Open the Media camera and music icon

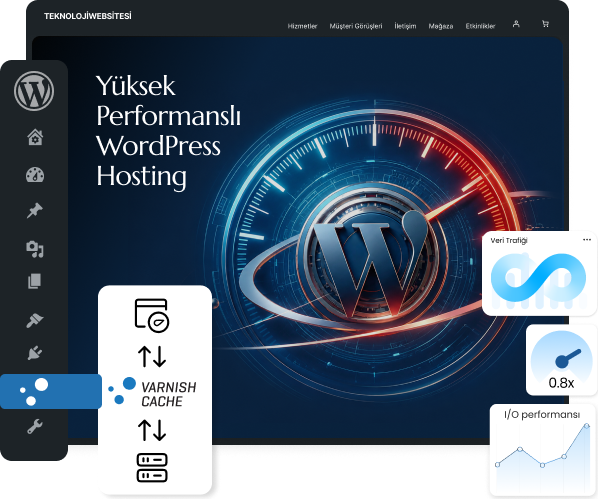[35, 249]
